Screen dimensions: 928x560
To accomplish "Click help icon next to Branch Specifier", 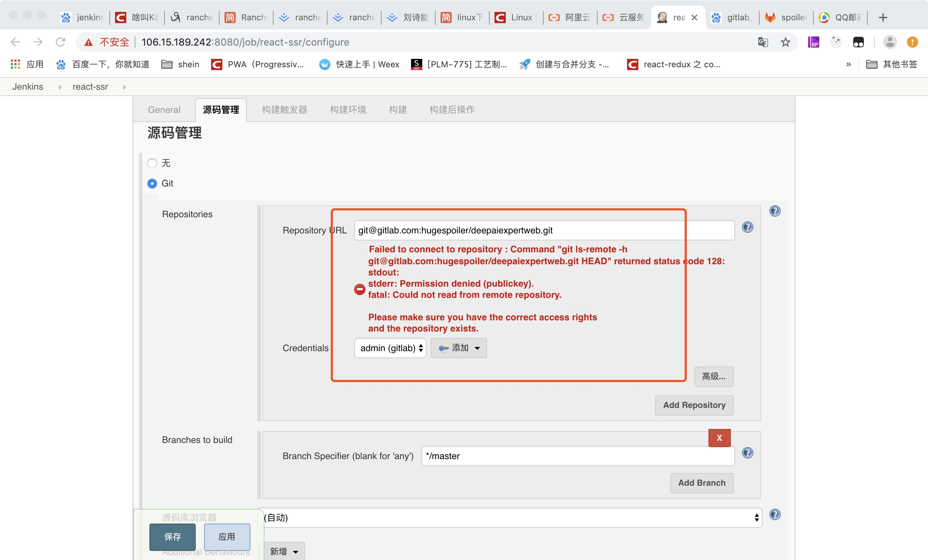I will [747, 453].
